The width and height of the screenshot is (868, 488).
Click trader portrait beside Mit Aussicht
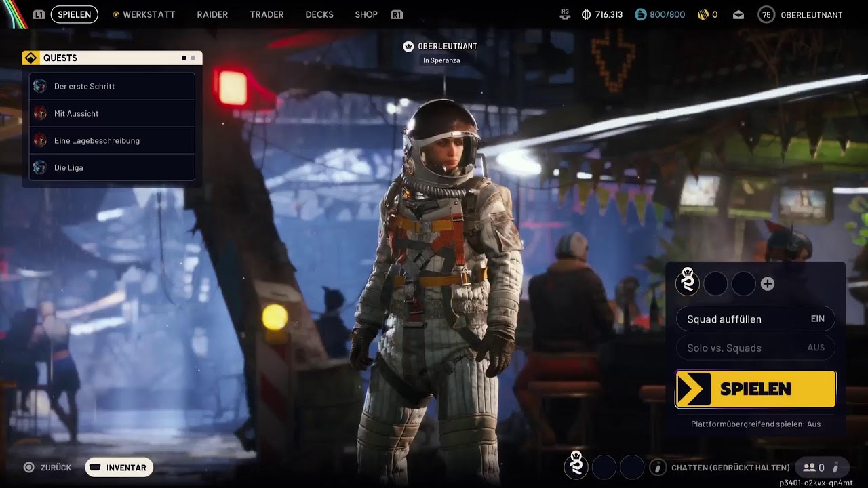click(x=40, y=113)
